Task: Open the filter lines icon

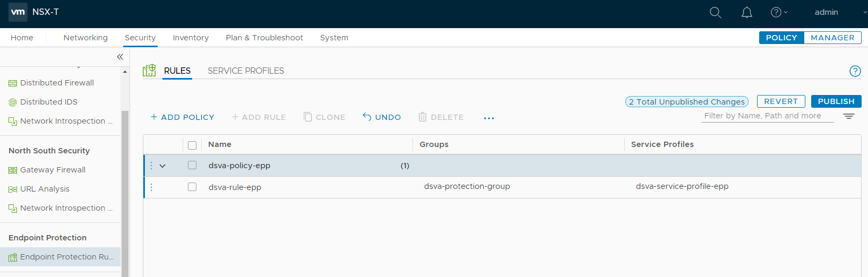Action: (848, 116)
